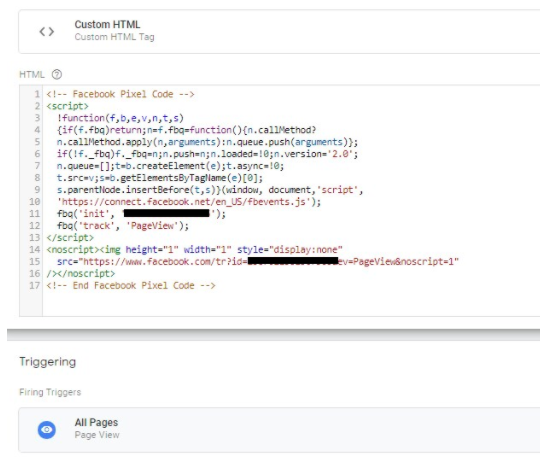The height and width of the screenshot is (463, 550).
Task: Click the fbevents.js URL line
Action: coord(189,202)
